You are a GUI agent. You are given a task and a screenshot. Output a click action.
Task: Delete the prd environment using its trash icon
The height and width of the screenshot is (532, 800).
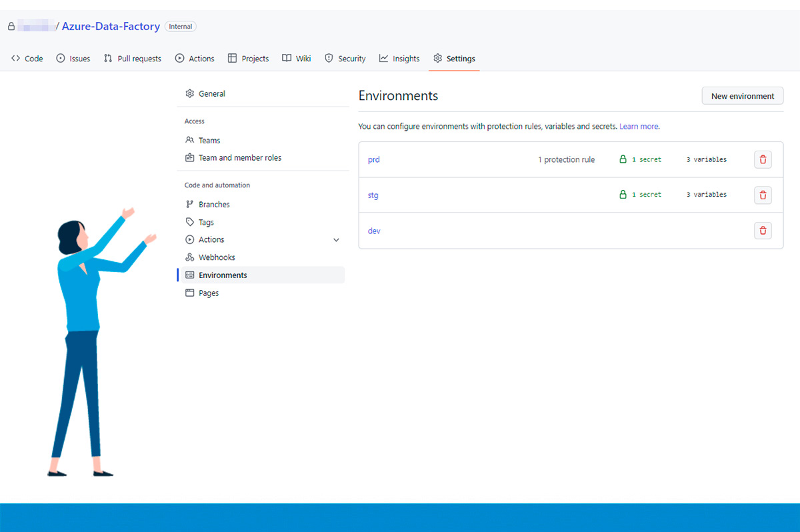click(763, 159)
